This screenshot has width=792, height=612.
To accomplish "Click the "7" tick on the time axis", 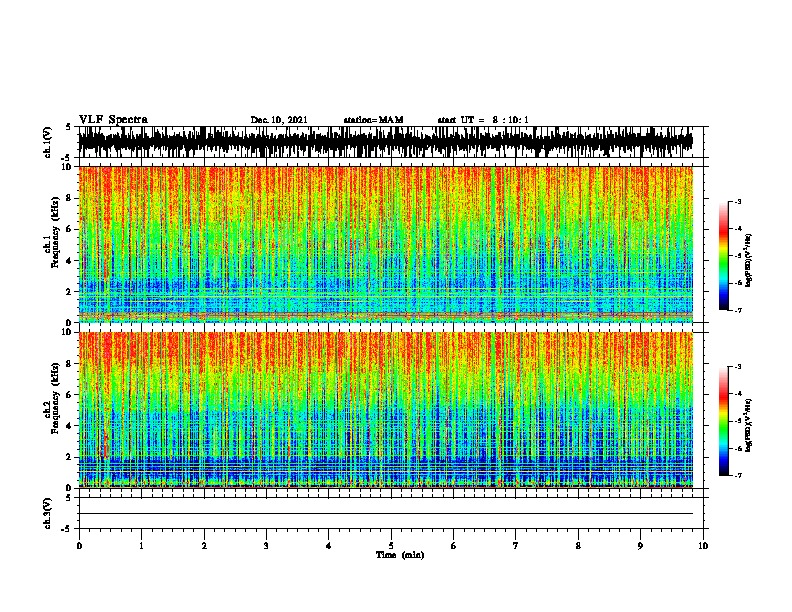I will 516,546.
